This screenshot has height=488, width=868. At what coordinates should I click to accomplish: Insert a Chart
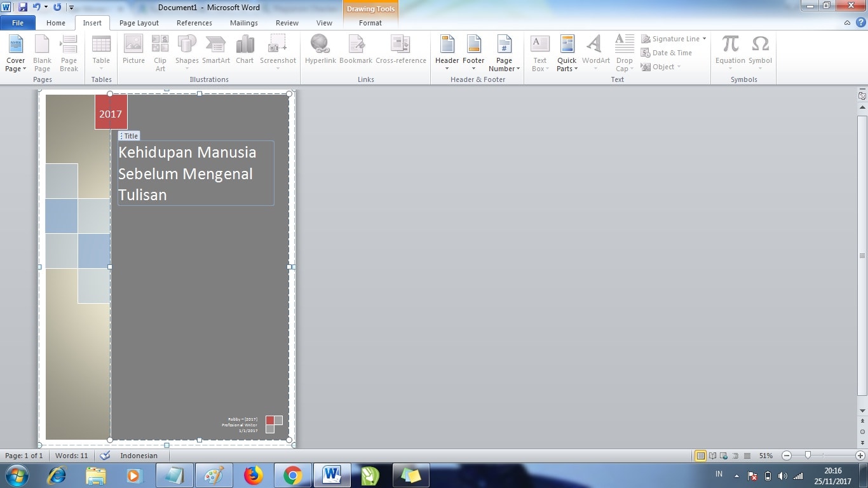(x=244, y=50)
